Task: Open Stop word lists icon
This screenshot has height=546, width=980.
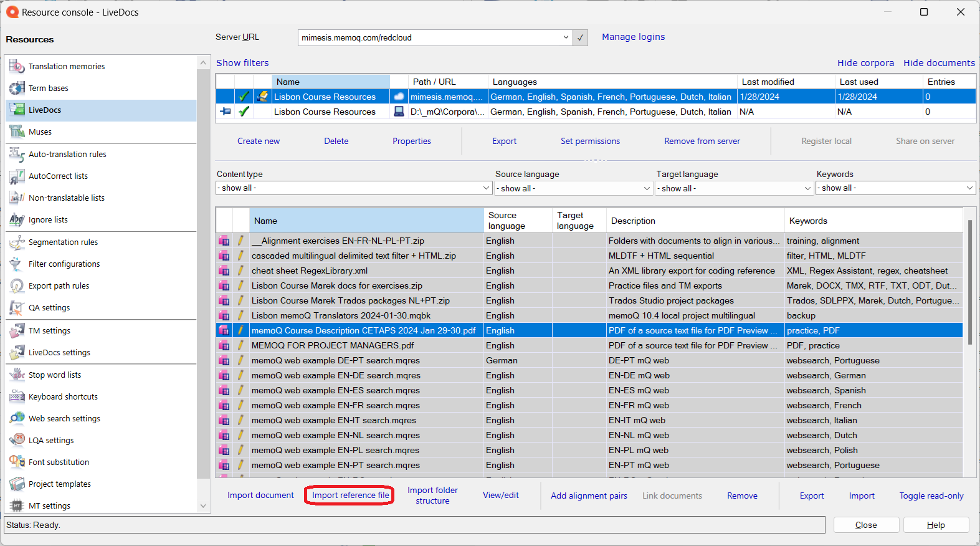Action: 17,375
